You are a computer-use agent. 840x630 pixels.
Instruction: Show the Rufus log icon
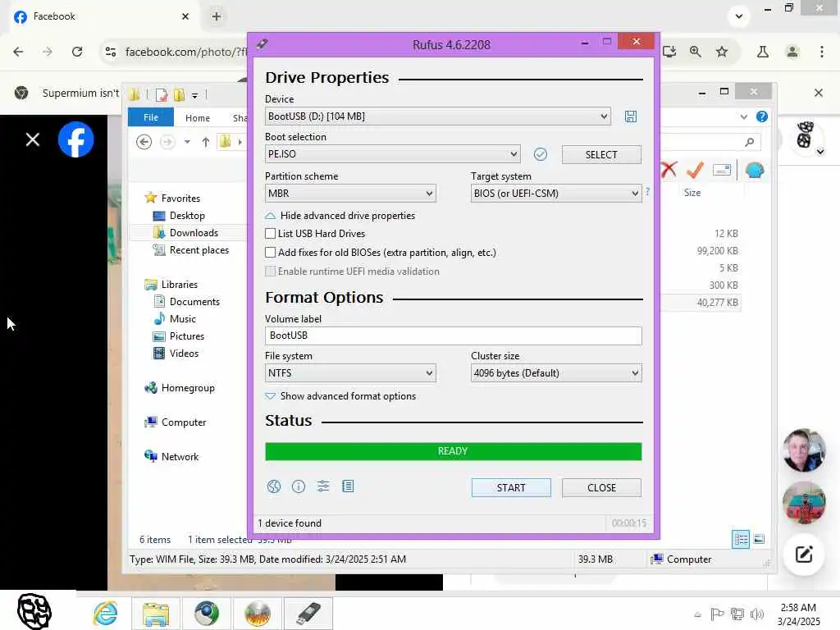point(348,486)
